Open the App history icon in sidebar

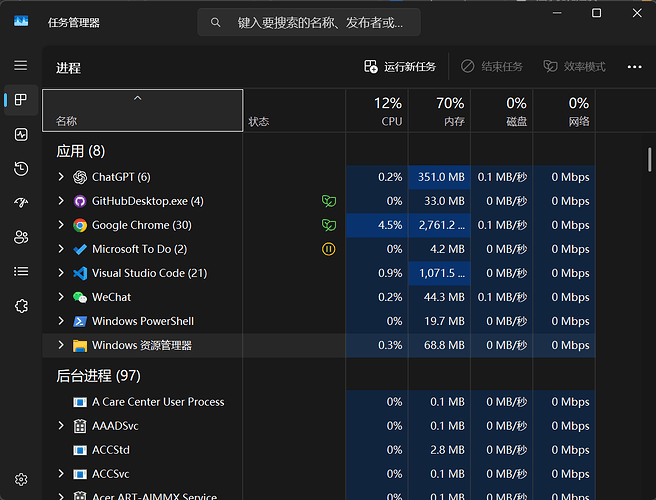(x=21, y=169)
